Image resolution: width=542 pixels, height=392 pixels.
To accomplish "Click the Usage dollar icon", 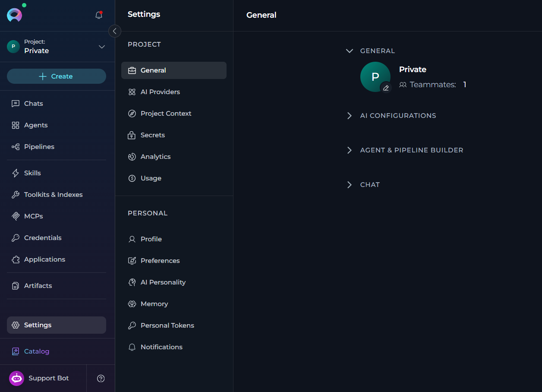I will (x=132, y=178).
